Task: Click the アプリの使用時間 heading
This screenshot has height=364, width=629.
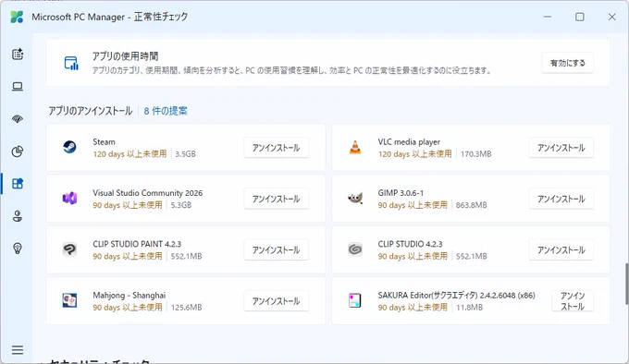Action: click(125, 56)
